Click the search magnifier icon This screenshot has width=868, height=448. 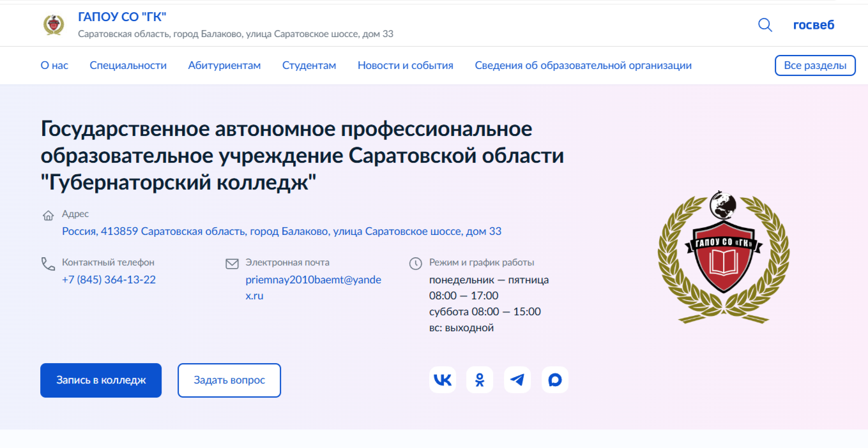point(765,25)
